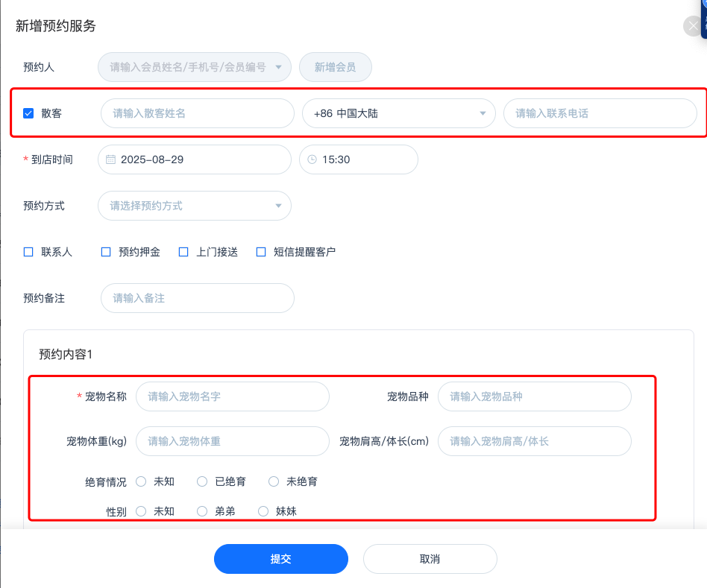Open the member name/phone search dropdown
This screenshot has height=588, width=707.
pyautogui.click(x=195, y=67)
